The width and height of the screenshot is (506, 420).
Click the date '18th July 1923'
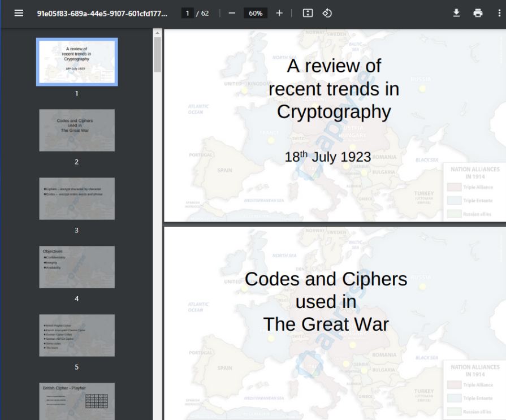click(x=327, y=157)
